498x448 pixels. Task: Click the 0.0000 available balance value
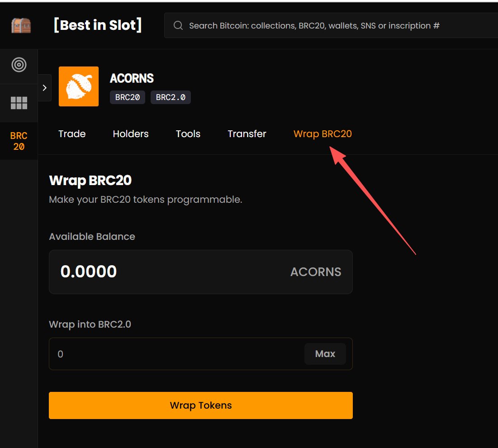click(89, 272)
